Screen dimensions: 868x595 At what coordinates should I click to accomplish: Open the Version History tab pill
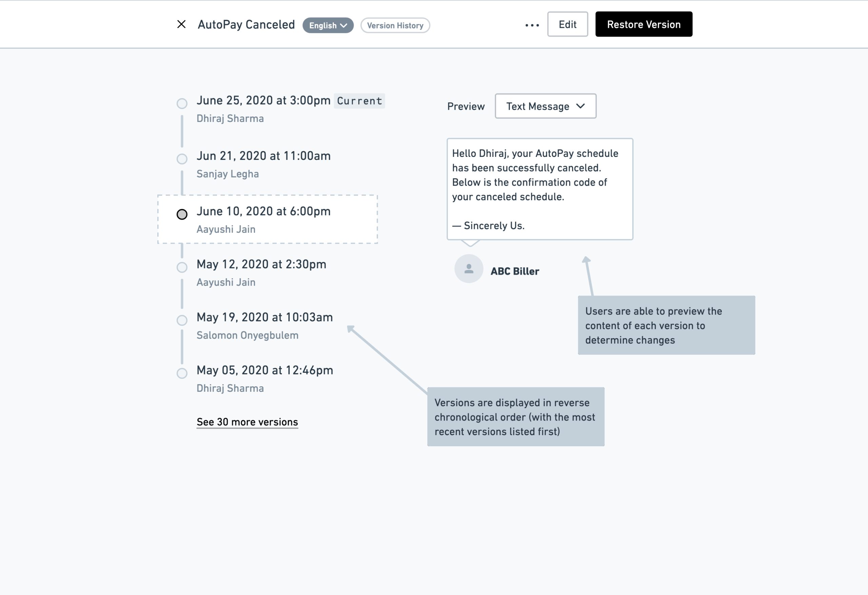click(x=395, y=25)
